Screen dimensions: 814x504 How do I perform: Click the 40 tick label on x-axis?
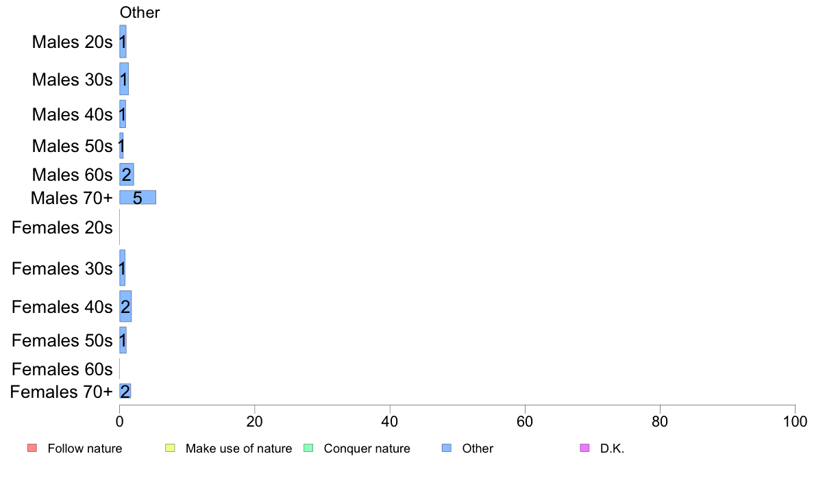tap(389, 421)
